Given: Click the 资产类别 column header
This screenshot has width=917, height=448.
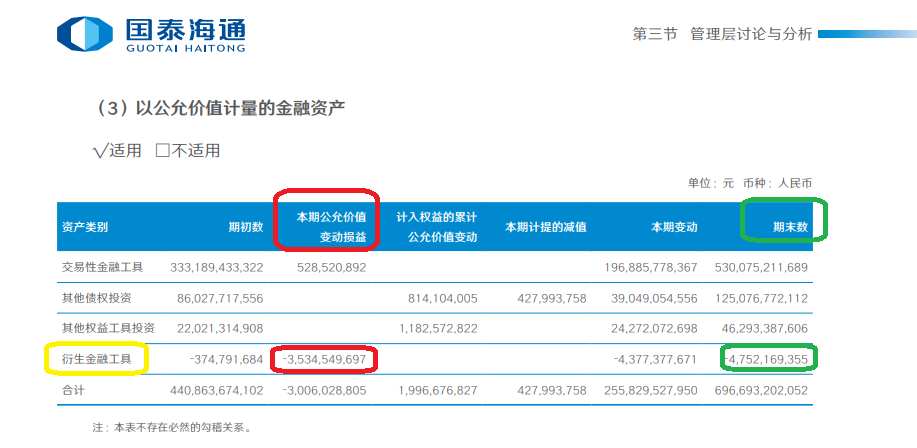Looking at the screenshot, I should point(85,227).
